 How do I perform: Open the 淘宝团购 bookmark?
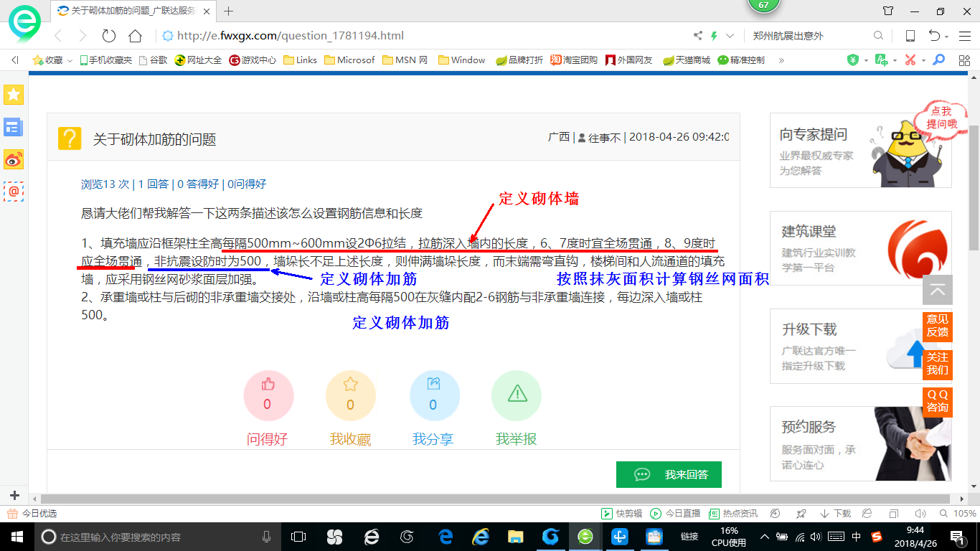tap(574, 60)
